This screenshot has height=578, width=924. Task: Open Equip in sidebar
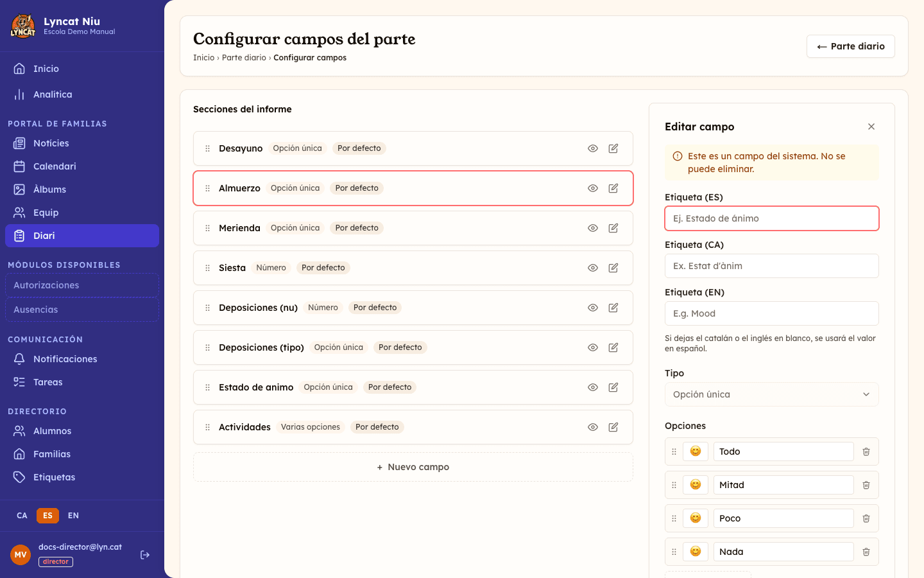(82, 213)
